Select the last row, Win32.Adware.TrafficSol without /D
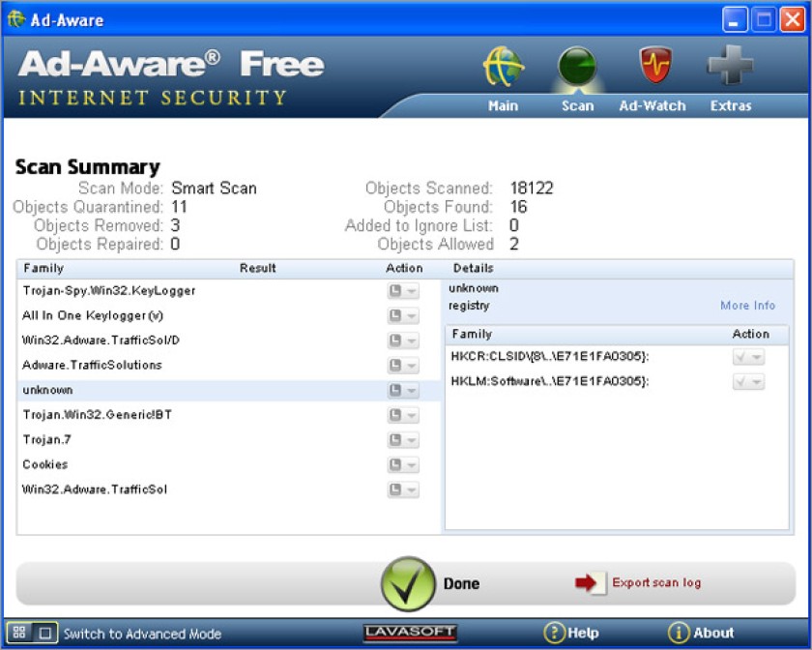812x650 pixels. (228, 489)
